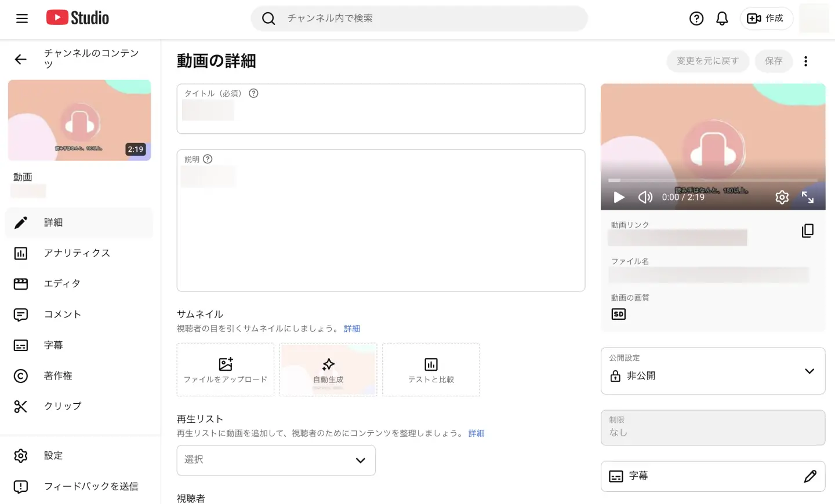Go back to チャンネルのコンテンツ
Image resolution: width=835 pixels, height=504 pixels.
(21, 59)
